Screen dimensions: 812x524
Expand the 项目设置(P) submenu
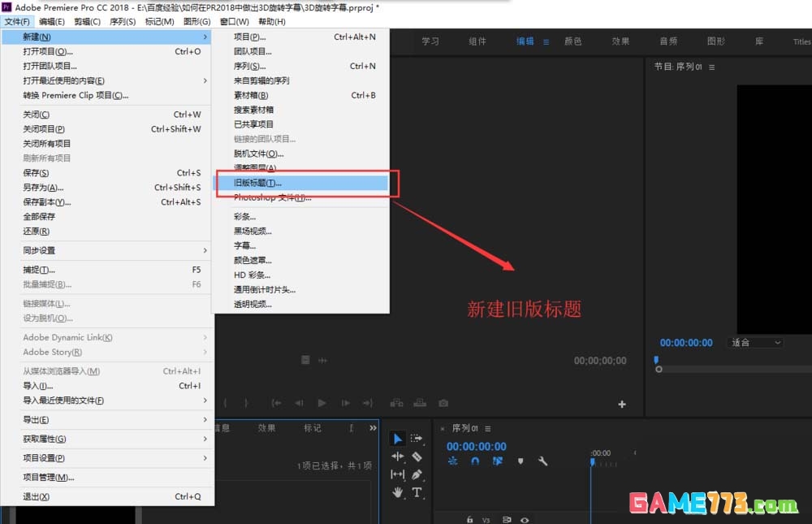[x=115, y=457]
